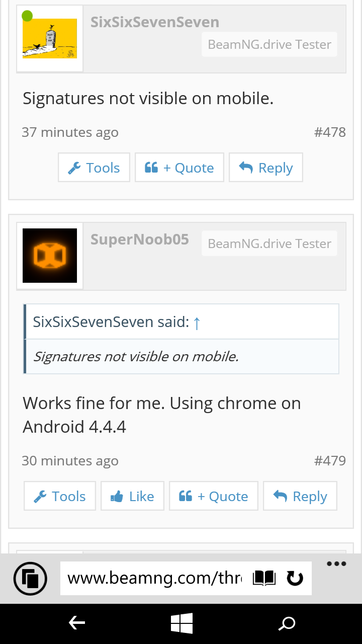Image resolution: width=362 pixels, height=644 pixels.
Task: Refresh the page with reload icon
Action: [x=295, y=579]
